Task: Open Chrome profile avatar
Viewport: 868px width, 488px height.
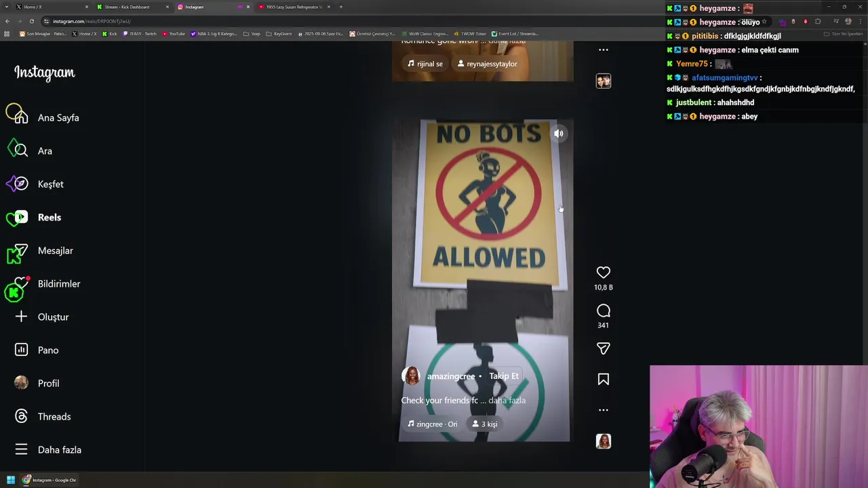Action: click(848, 21)
